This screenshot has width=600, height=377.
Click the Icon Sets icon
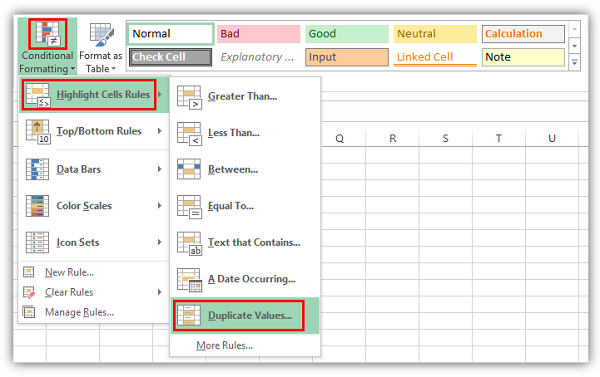(37, 242)
